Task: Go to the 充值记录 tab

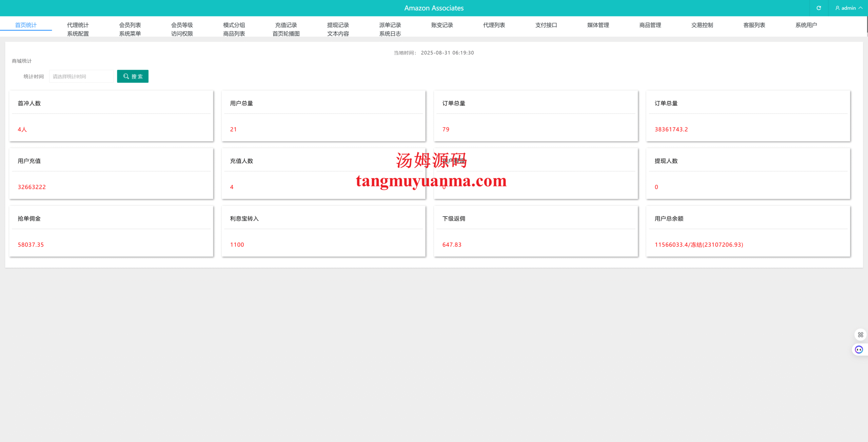Action: coord(286,25)
